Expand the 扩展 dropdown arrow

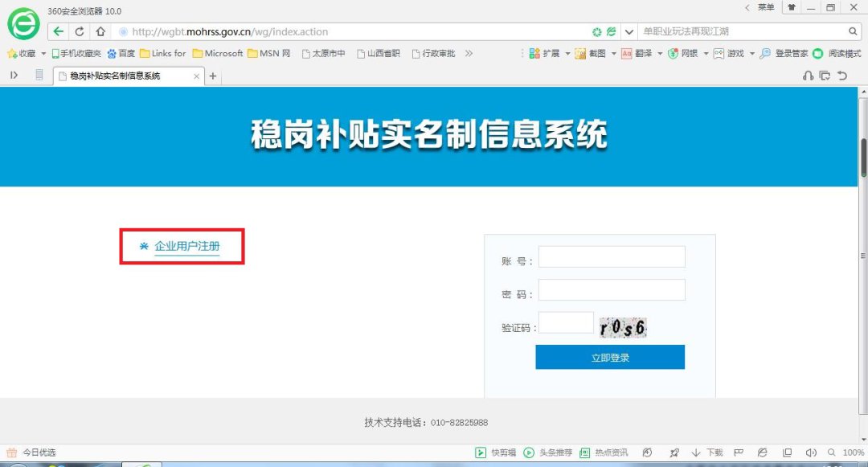[x=567, y=54]
